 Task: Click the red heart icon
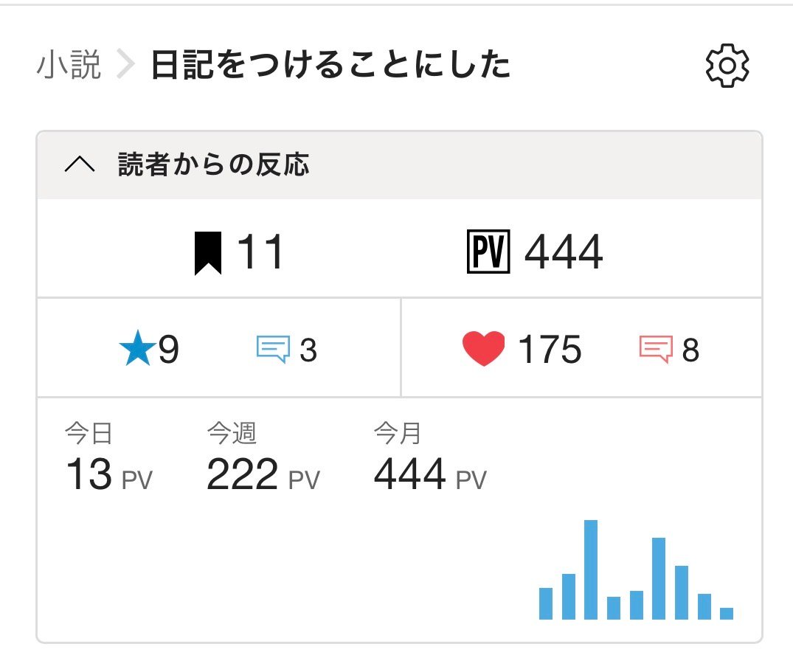click(x=483, y=349)
